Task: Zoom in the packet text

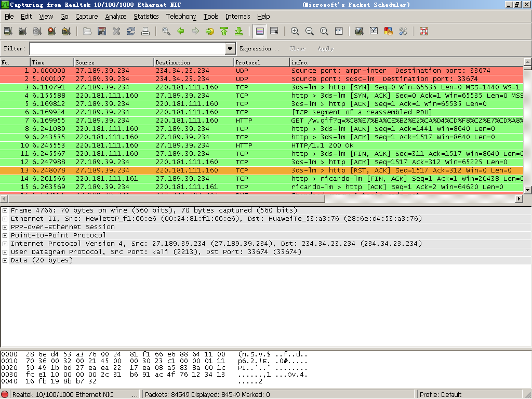Action: [295, 32]
